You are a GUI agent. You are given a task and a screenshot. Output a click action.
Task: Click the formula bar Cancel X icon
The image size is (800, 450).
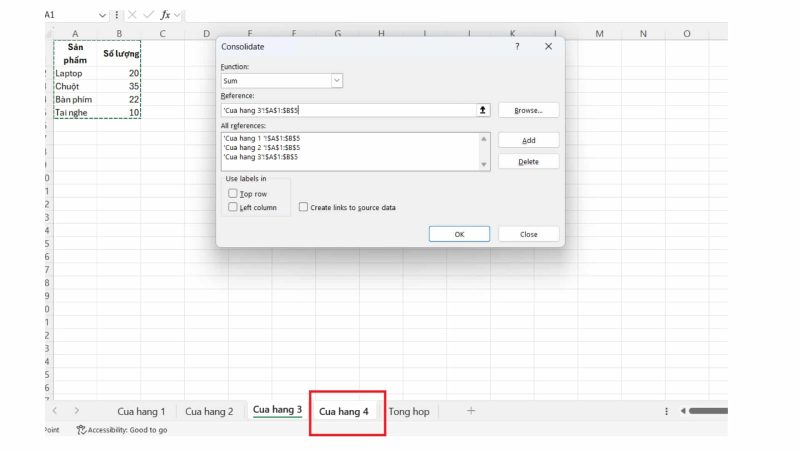pos(132,15)
